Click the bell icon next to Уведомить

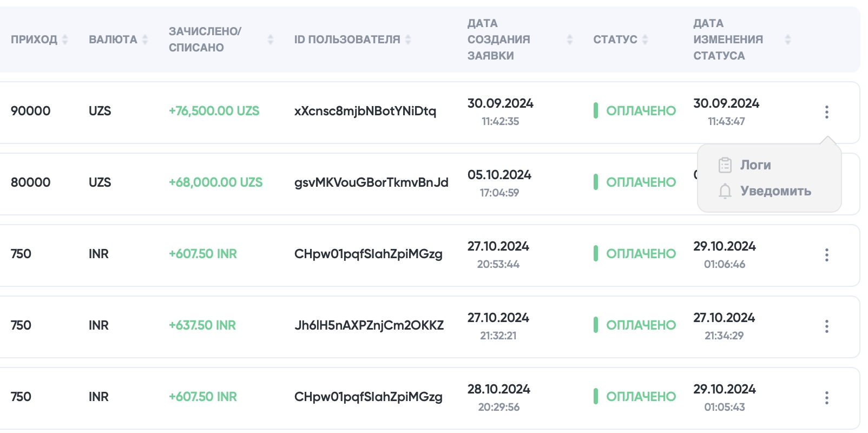[725, 191]
